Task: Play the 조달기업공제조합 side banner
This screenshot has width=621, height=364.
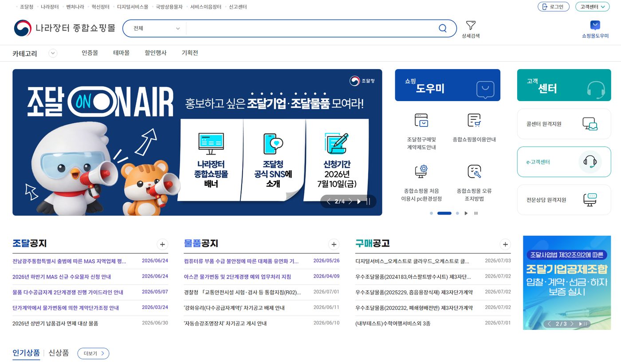Action: point(580,324)
